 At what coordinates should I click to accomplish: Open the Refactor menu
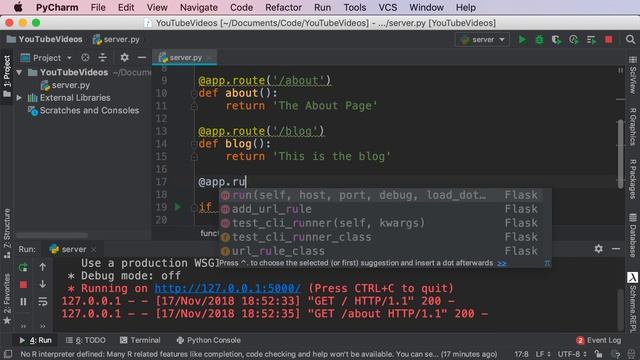(283, 7)
